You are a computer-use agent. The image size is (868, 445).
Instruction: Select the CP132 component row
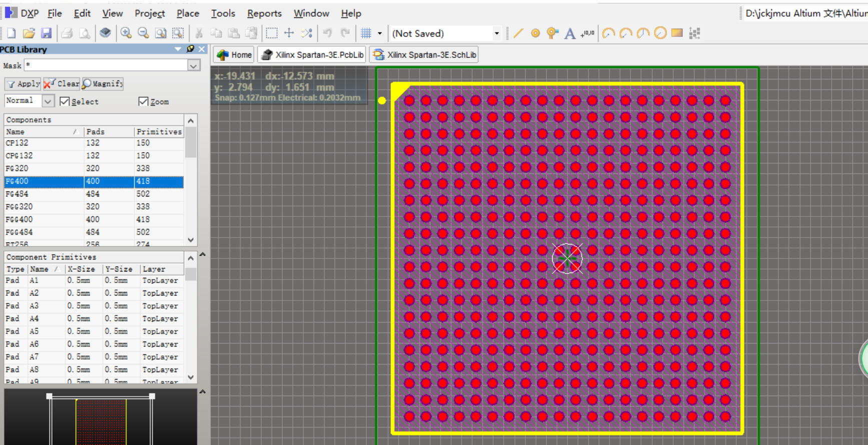94,143
